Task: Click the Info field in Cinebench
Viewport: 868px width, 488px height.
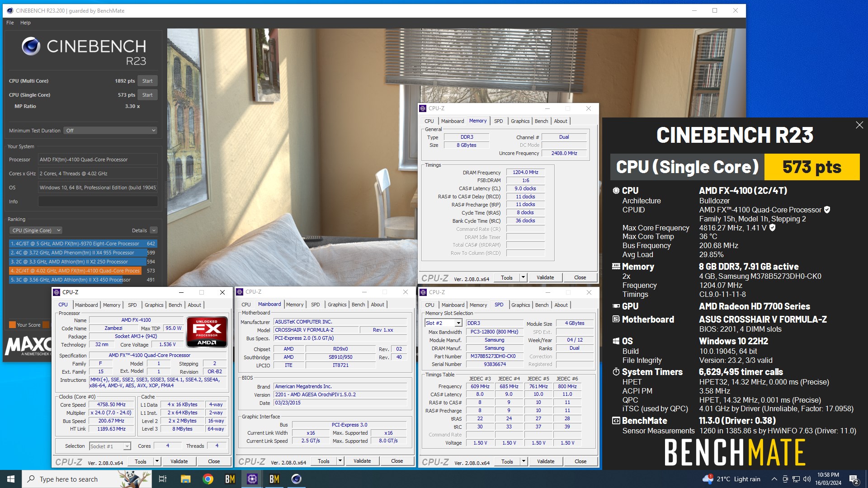Action: pyautogui.click(x=98, y=202)
